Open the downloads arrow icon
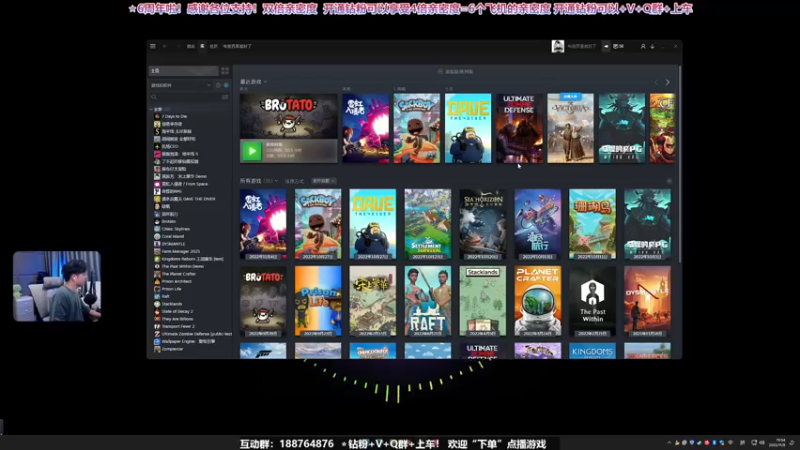This screenshot has width=800, height=450. (x=653, y=46)
